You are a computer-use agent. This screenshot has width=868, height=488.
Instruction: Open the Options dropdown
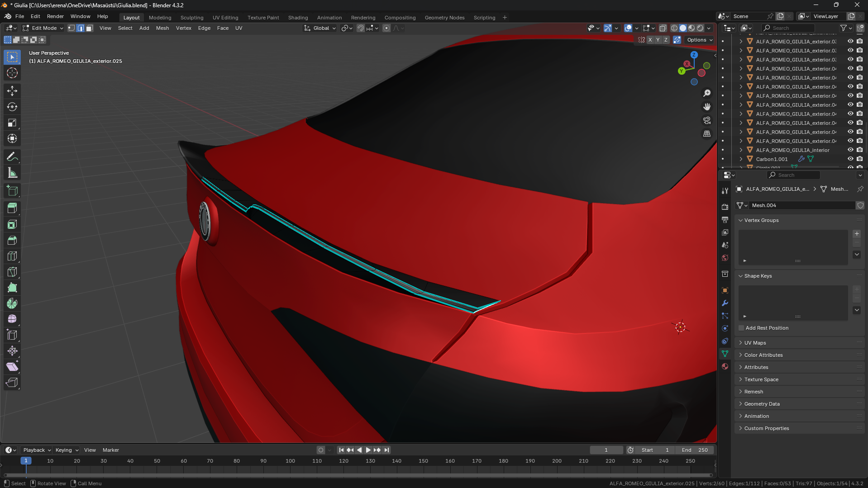[x=700, y=40]
